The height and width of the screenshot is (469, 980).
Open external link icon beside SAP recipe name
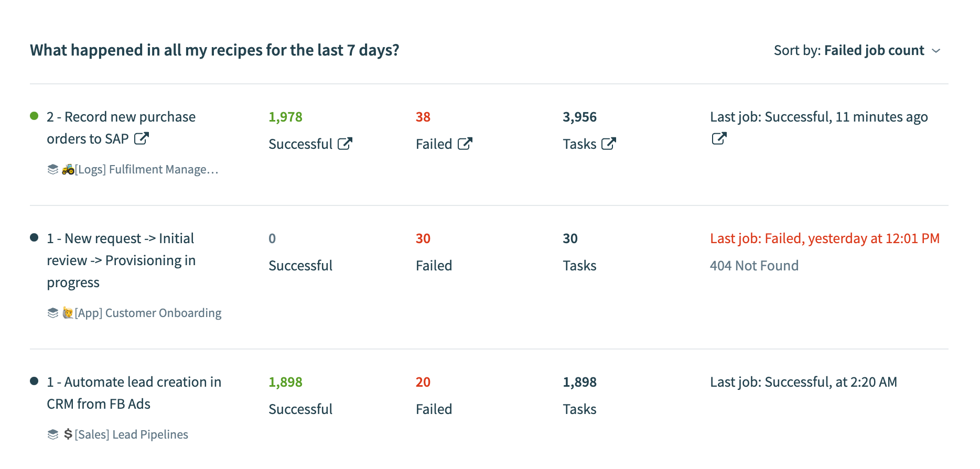[142, 139]
